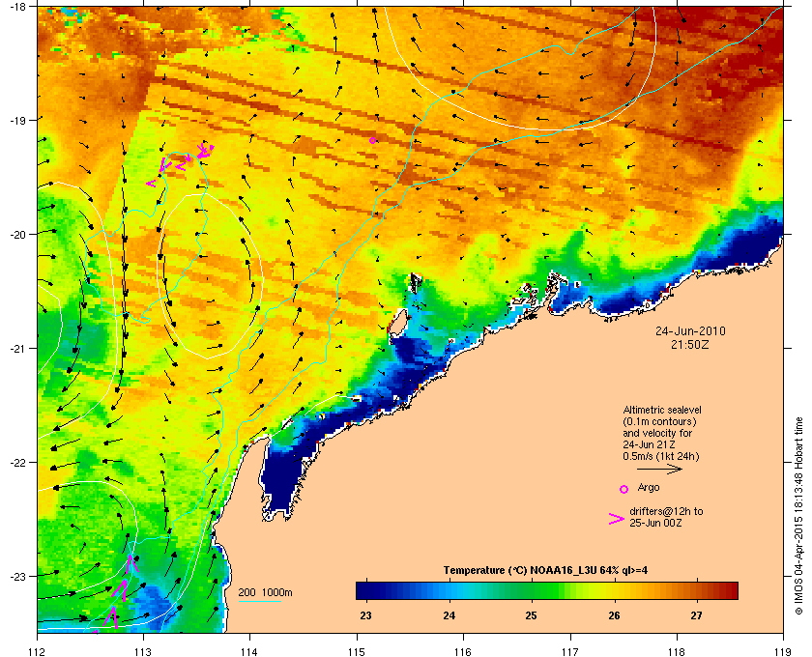Click the white sea-level contour ellipse near 113.5°E
Screen dimensions: 812x657
[x=210, y=276]
